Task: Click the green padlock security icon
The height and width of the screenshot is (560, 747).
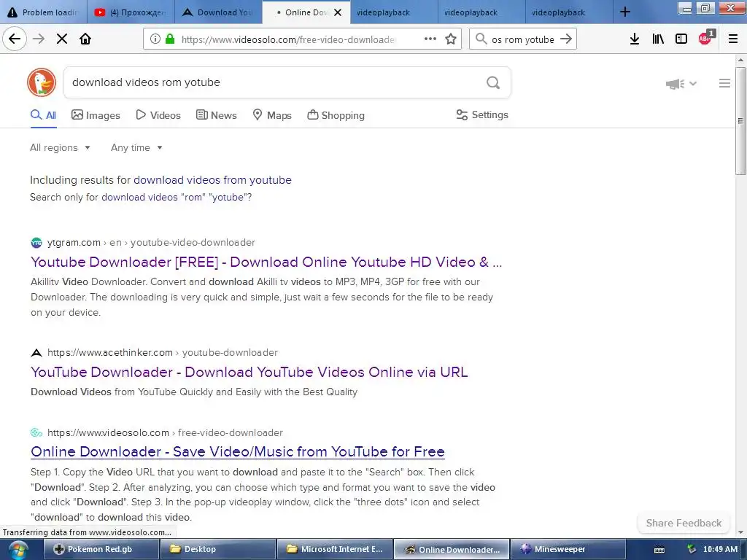Action: click(x=169, y=39)
